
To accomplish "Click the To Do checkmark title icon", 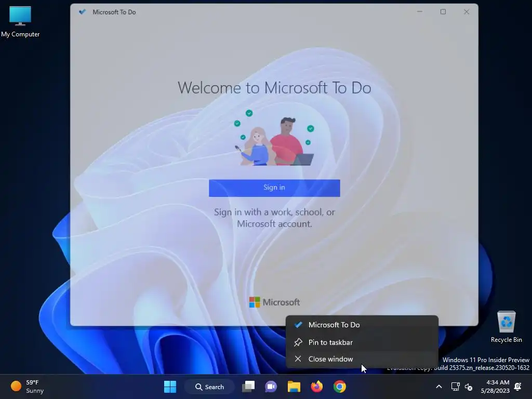I will point(82,12).
